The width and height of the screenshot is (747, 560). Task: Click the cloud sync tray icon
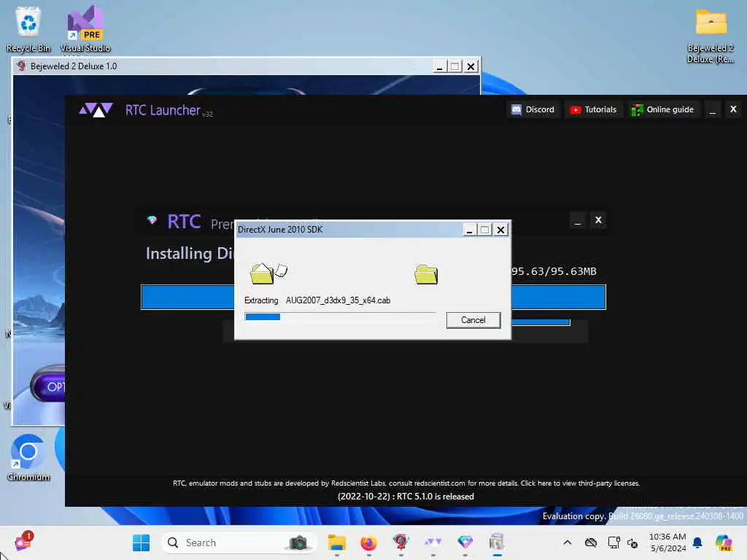click(591, 542)
